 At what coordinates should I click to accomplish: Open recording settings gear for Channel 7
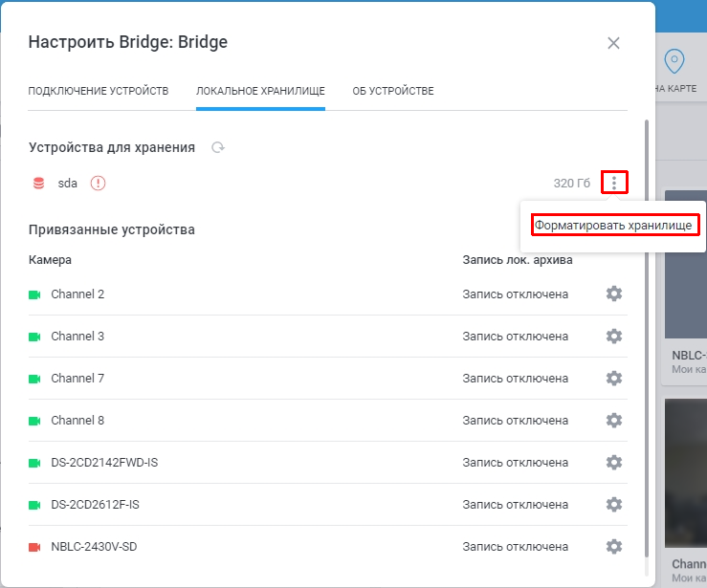(614, 378)
